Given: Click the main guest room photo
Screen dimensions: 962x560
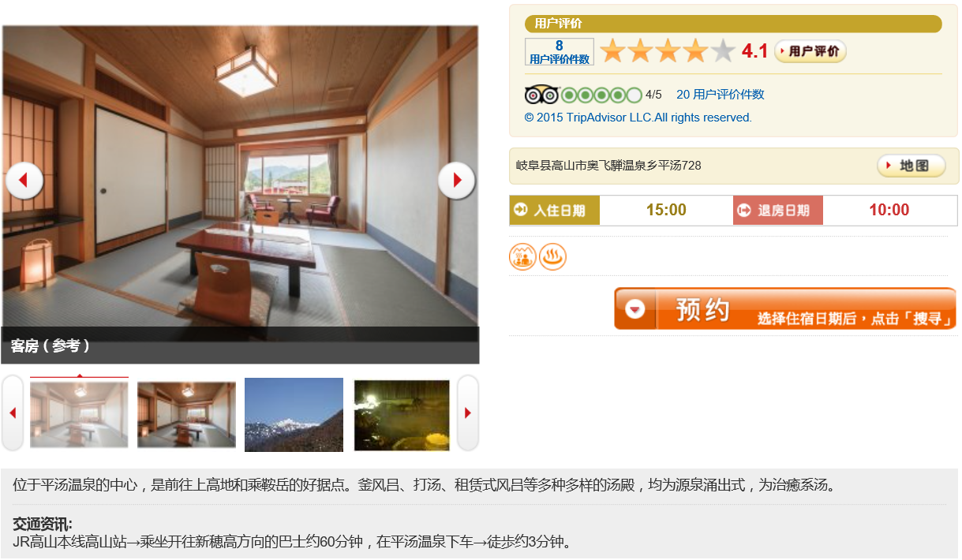Looking at the screenshot, I should click(x=240, y=176).
